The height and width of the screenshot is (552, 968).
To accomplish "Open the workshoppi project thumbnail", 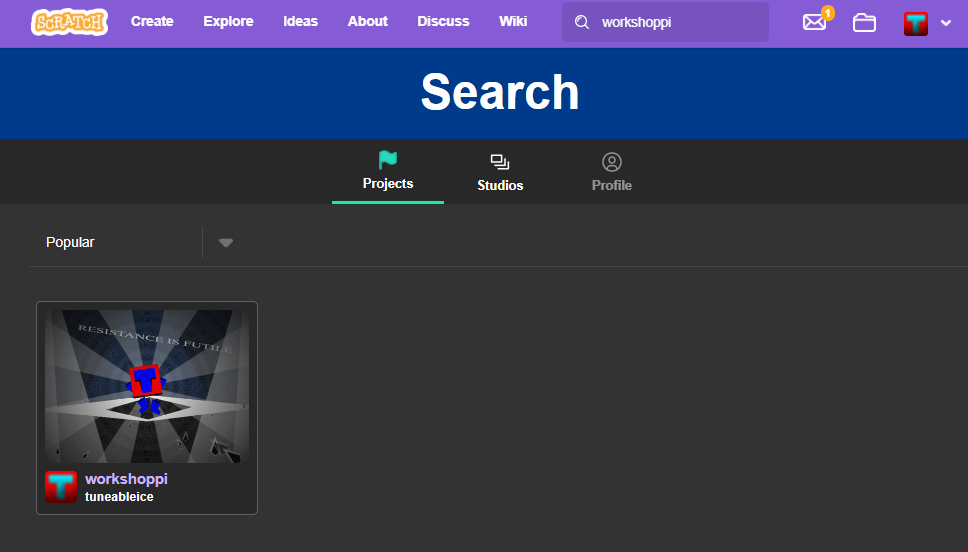I will pyautogui.click(x=147, y=387).
